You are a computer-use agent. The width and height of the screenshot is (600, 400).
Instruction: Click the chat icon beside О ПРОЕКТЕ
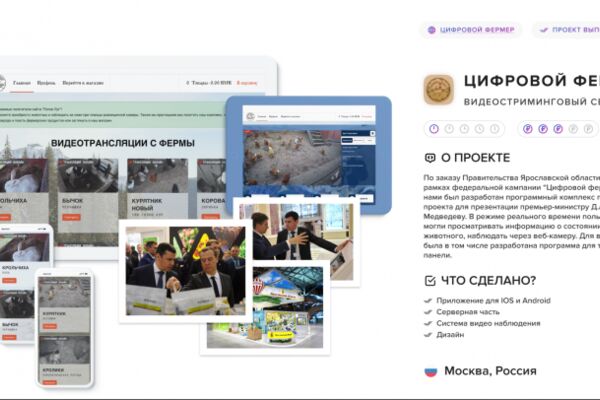[430, 158]
